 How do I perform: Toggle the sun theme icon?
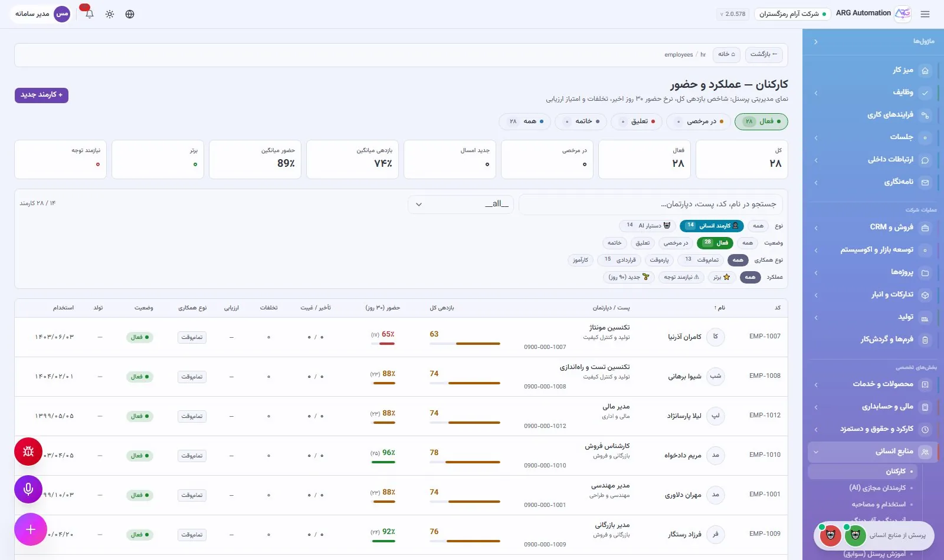(110, 14)
